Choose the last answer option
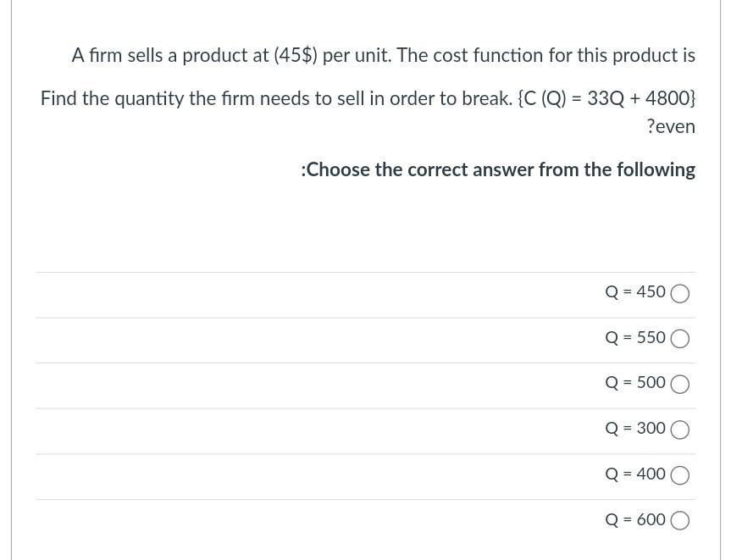This screenshot has width=742, height=560. 679,519
